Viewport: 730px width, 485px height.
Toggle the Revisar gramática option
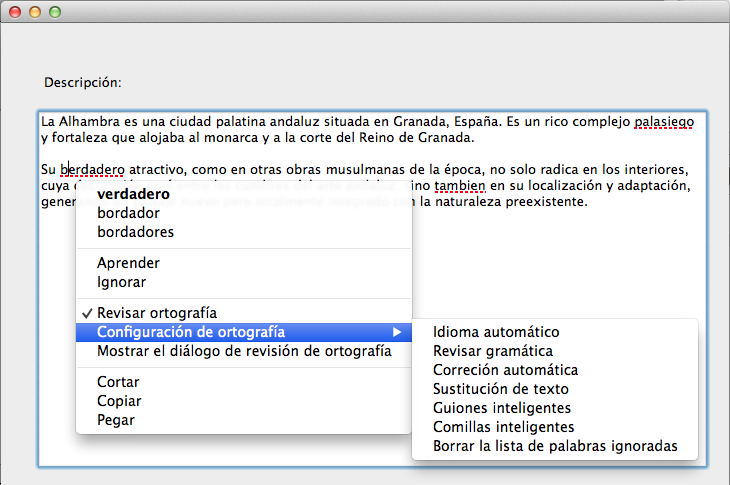click(x=493, y=351)
